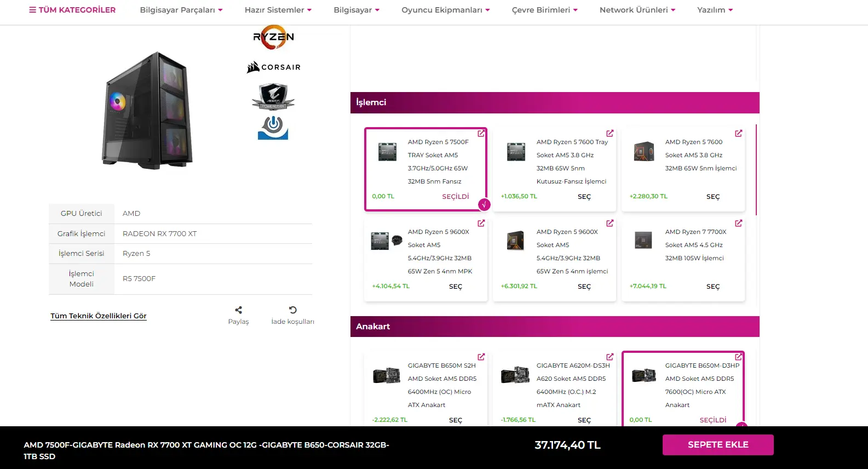Image resolution: width=868 pixels, height=469 pixels.
Task: Open external link for GIGABYTE B650M S2H
Action: (481, 357)
